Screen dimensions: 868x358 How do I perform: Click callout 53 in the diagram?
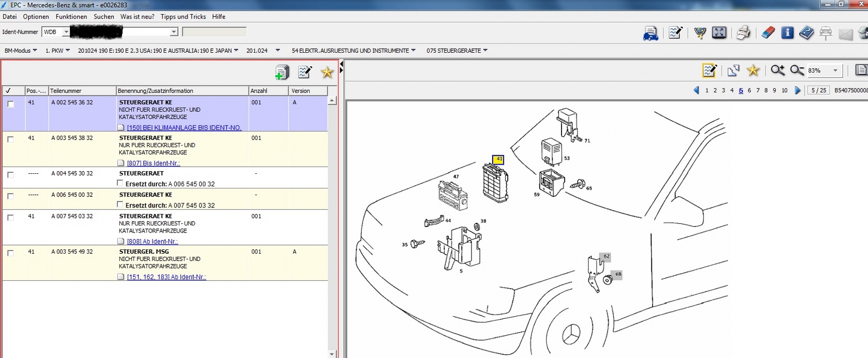click(567, 159)
